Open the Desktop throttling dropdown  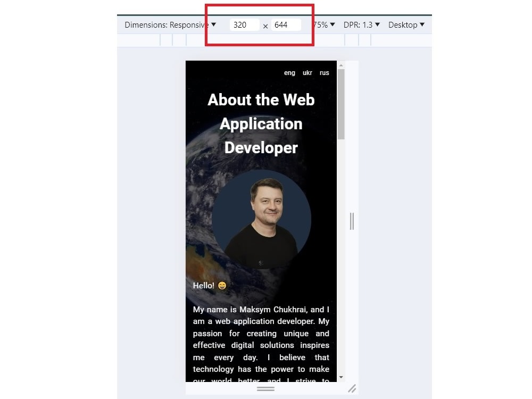[406, 24]
